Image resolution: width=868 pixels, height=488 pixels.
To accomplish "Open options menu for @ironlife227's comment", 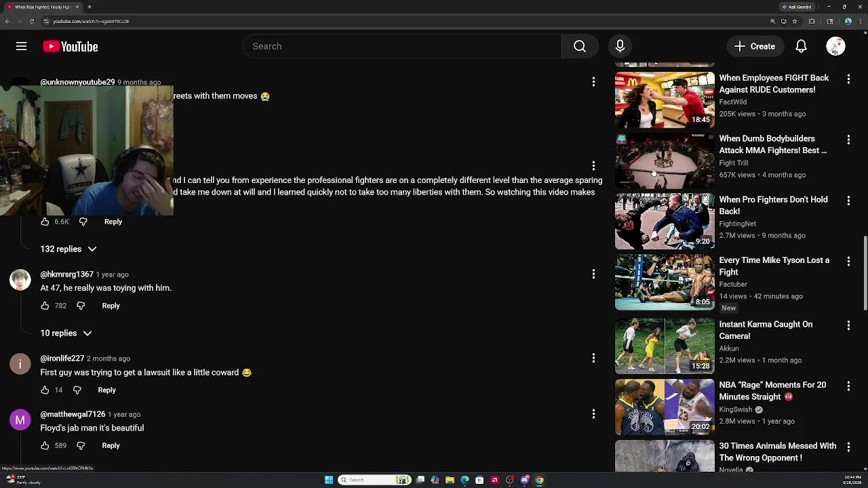I will click(593, 358).
